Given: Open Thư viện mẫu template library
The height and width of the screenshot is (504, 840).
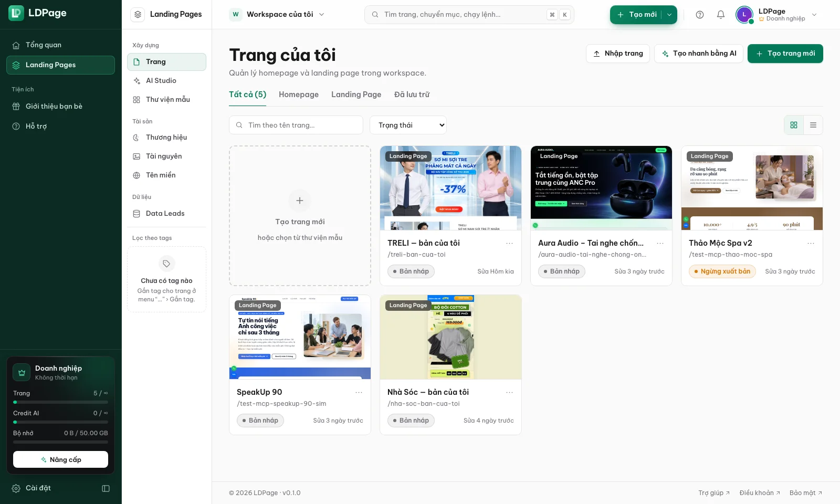Looking at the screenshot, I should pos(166,100).
